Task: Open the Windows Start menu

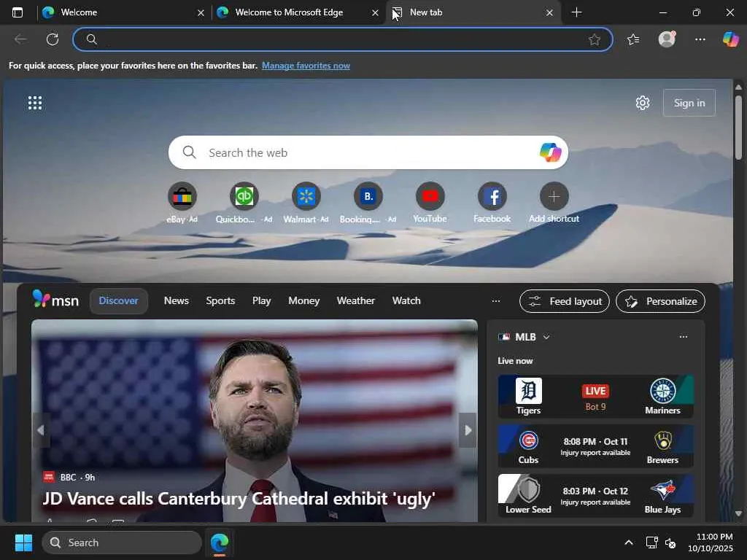Action: [x=23, y=542]
